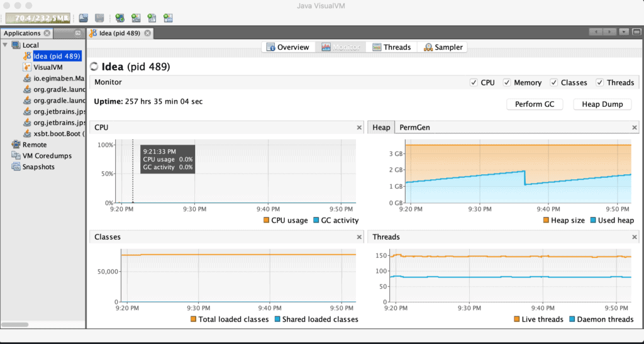Select the Monitor tab
This screenshot has height=344, width=644.
pyautogui.click(x=340, y=47)
